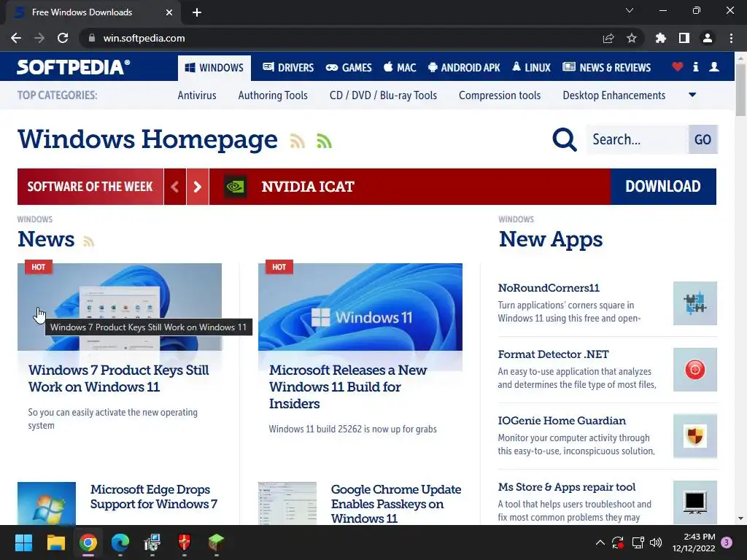Viewport: 747px width, 560px height.
Task: Open the info icon in Softpedia header
Action: [695, 67]
